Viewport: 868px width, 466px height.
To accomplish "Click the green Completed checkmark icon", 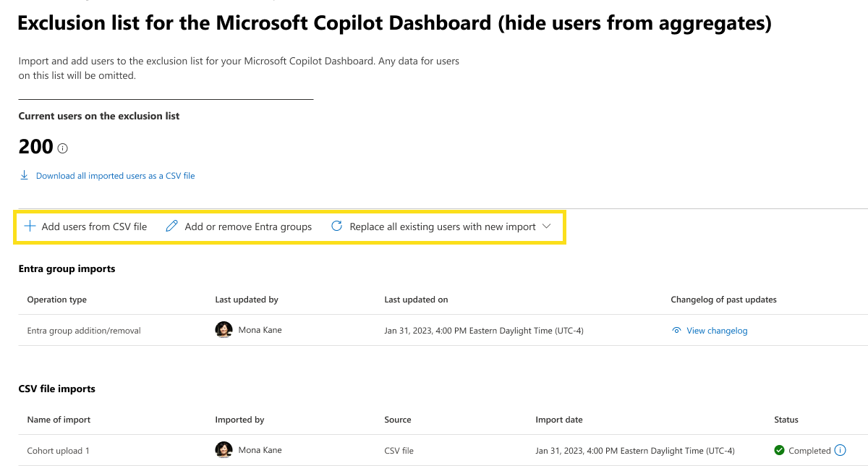I will point(779,450).
